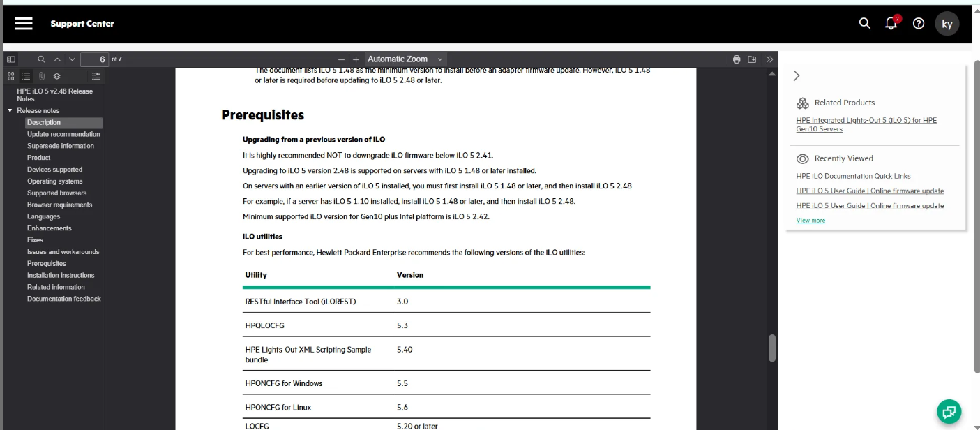Open second iLO 5 User Guide recent link
The width and height of the screenshot is (980, 430).
coord(870,205)
